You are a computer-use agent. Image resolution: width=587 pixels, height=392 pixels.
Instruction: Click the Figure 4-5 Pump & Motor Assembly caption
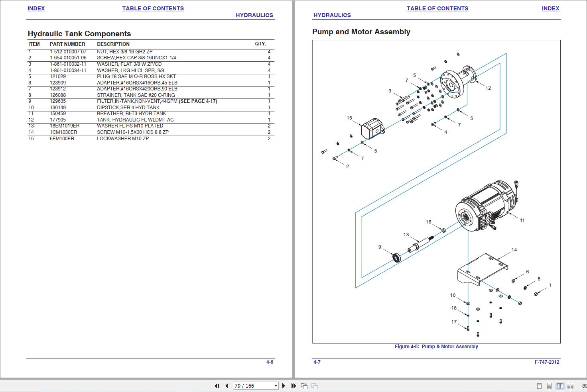[x=436, y=347]
